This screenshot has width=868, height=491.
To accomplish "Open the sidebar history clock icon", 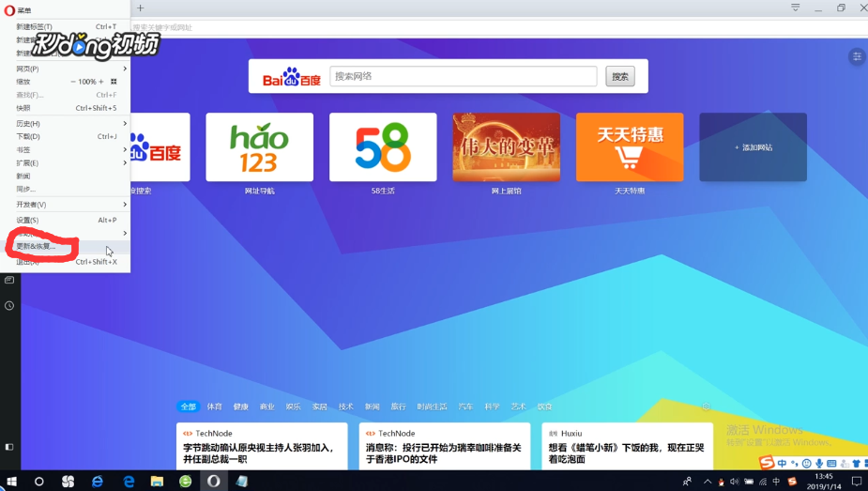I will [x=9, y=305].
